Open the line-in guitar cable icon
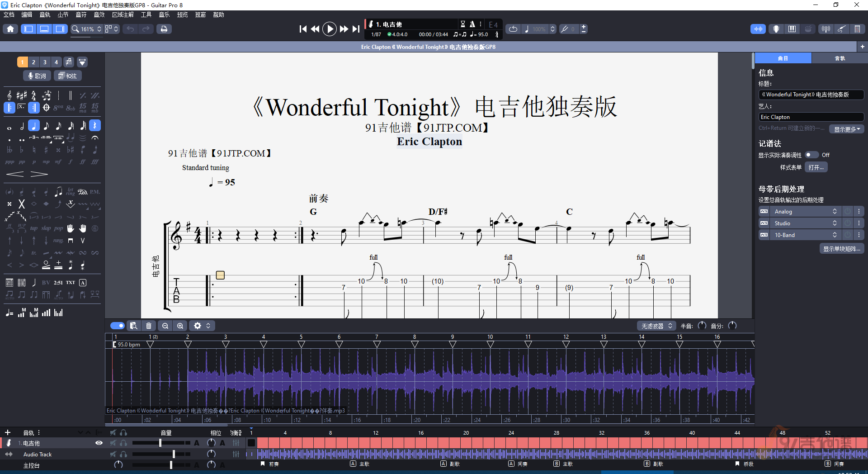The image size is (868, 474). pyautogui.click(x=841, y=29)
